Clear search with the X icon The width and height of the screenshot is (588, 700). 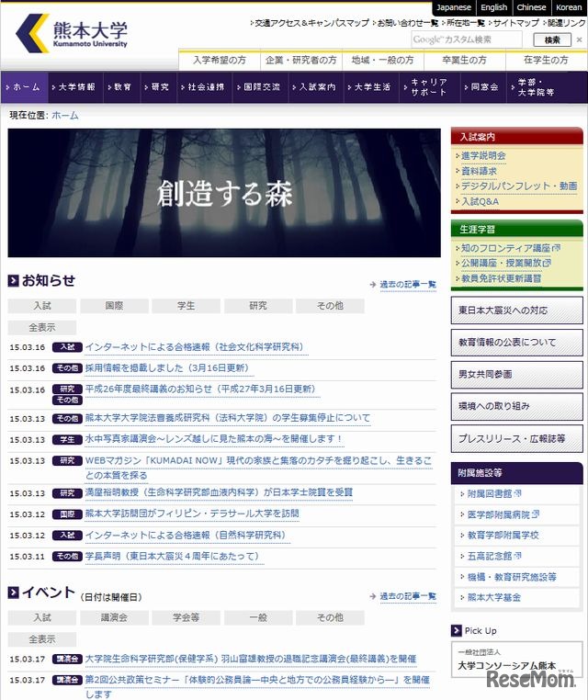[579, 40]
